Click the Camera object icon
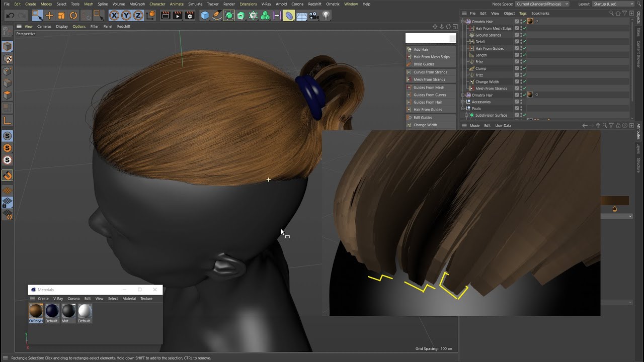Screen dimensions: 644x362 (314, 16)
